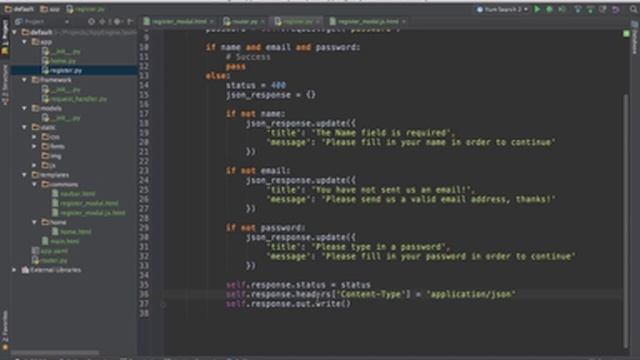The image size is (640, 360).
Task: Click the 'application/json' string on line 36
Action: point(471,294)
